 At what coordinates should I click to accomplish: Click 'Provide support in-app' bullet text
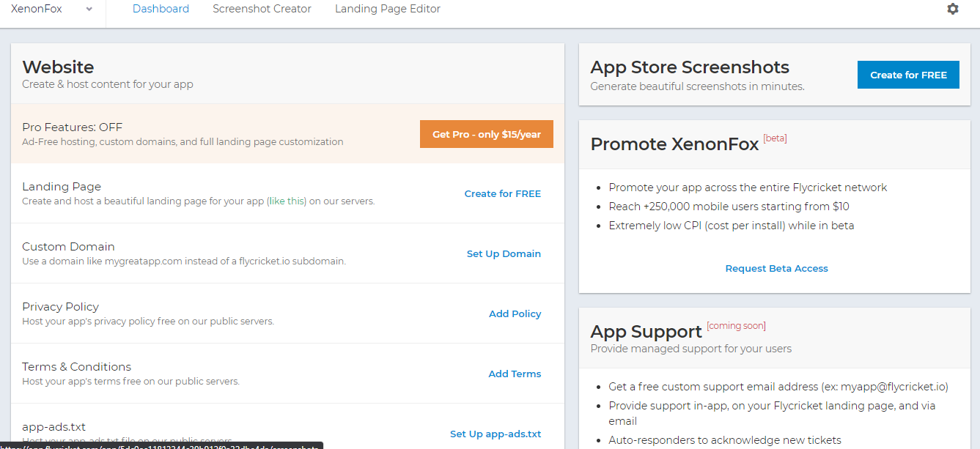pyautogui.click(x=772, y=413)
